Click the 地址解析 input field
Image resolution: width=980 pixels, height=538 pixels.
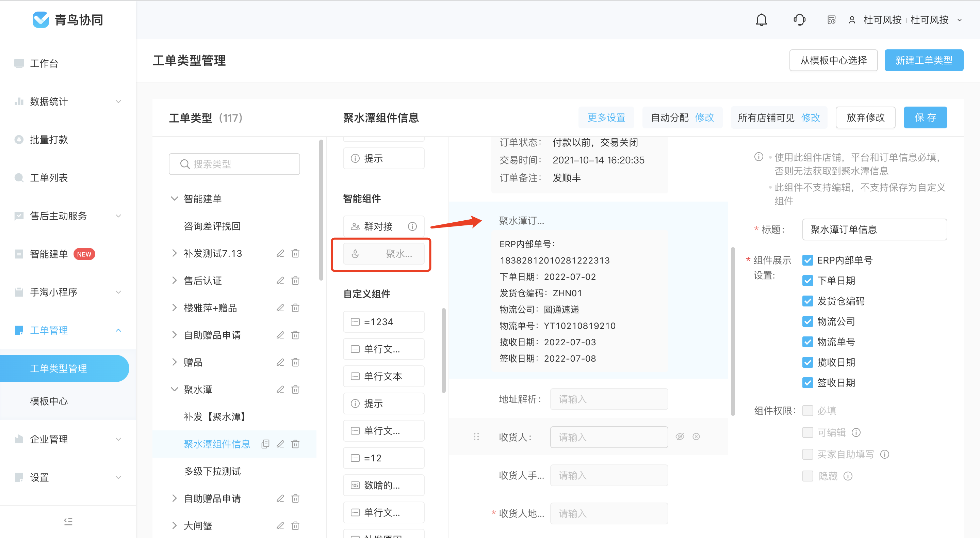609,399
